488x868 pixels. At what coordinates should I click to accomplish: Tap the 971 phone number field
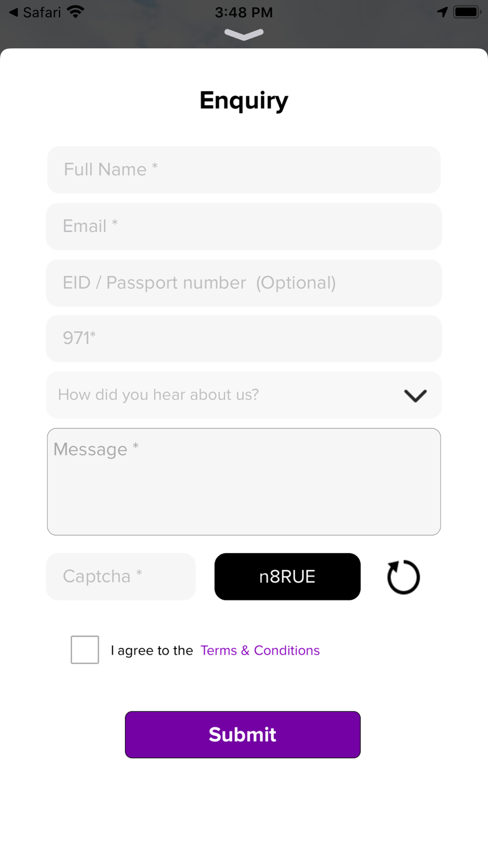point(244,338)
